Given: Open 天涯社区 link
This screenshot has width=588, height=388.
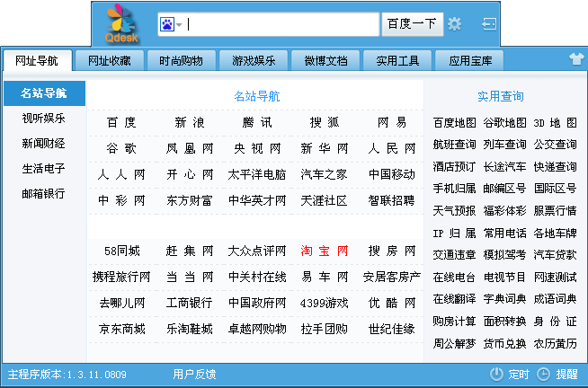Looking at the screenshot, I should [324, 201].
